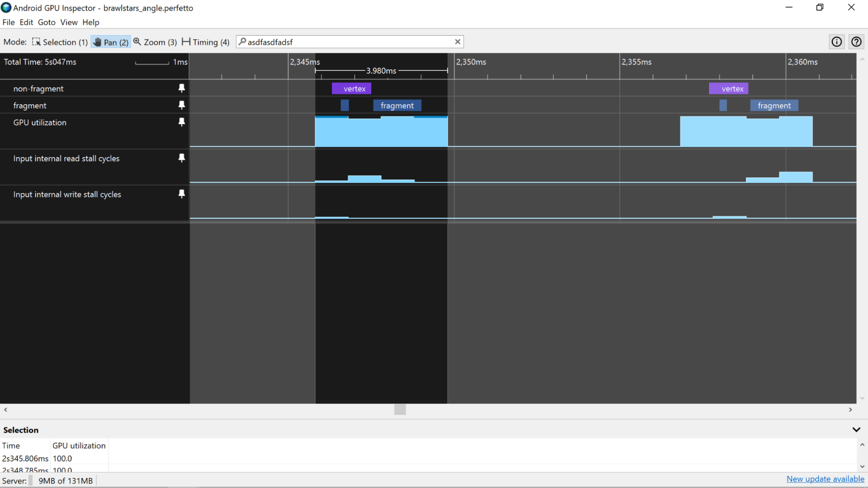Click the track list scroll up arrow
Screen dimensions: 868x488
[x=862, y=59]
